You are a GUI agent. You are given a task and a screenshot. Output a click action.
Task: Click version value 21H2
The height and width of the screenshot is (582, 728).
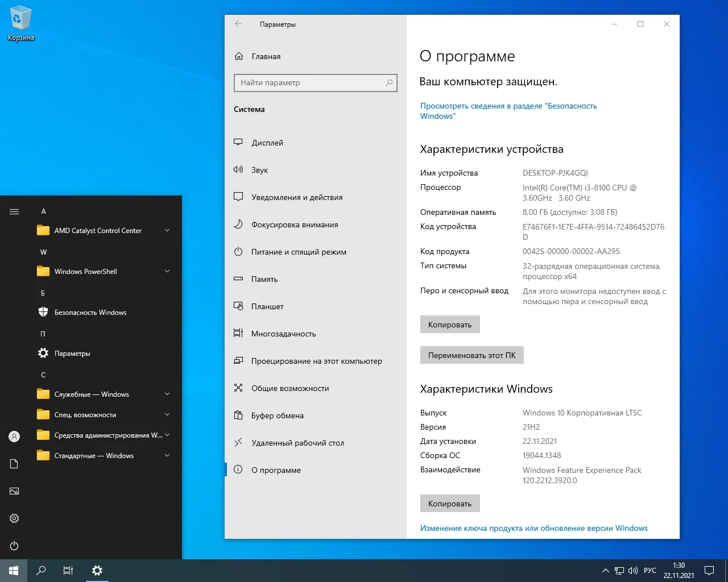[x=531, y=427]
